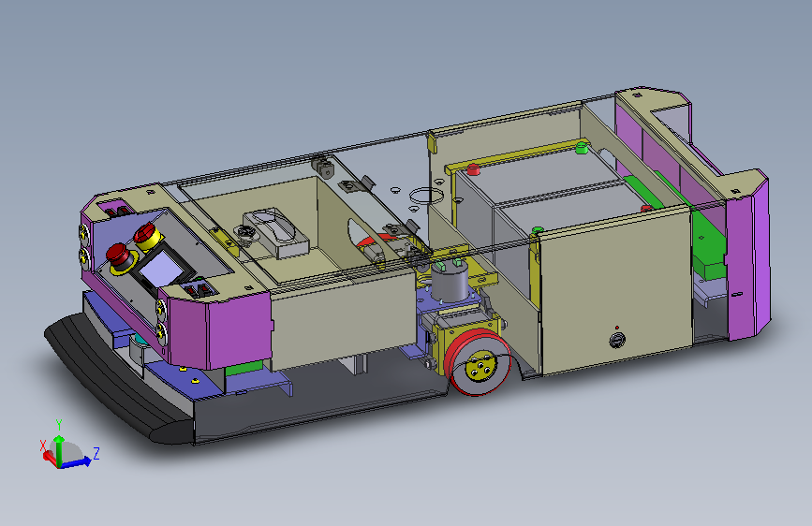Select the gray cylindrical motor above the wheel
This screenshot has height=526, width=812.
pos(450,281)
